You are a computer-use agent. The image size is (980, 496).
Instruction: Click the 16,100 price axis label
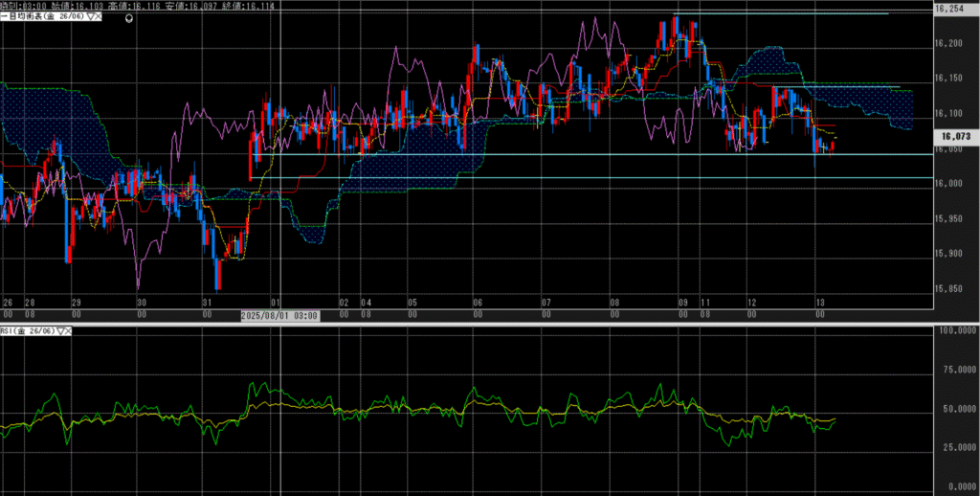coord(948,114)
